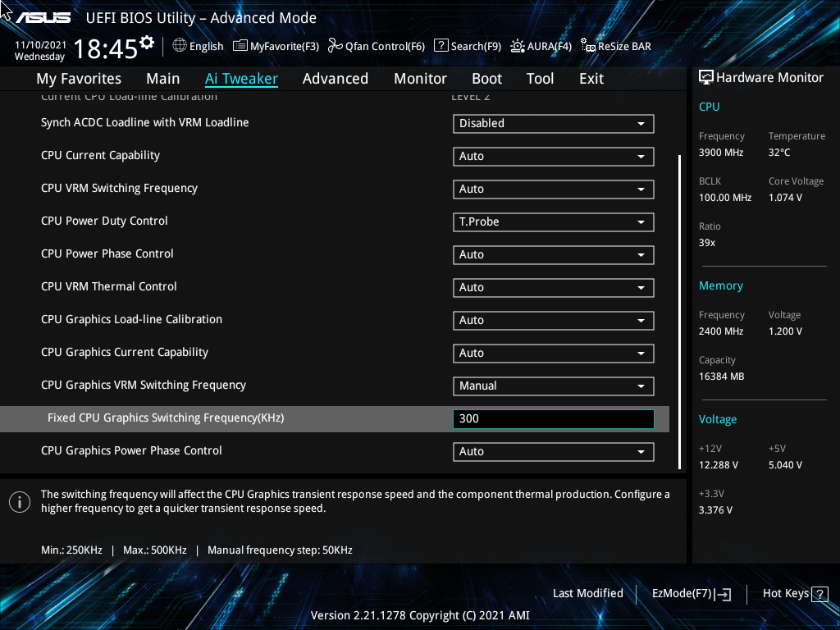Click the English language label
Image resolution: width=840 pixels, height=630 pixels.
coord(206,46)
